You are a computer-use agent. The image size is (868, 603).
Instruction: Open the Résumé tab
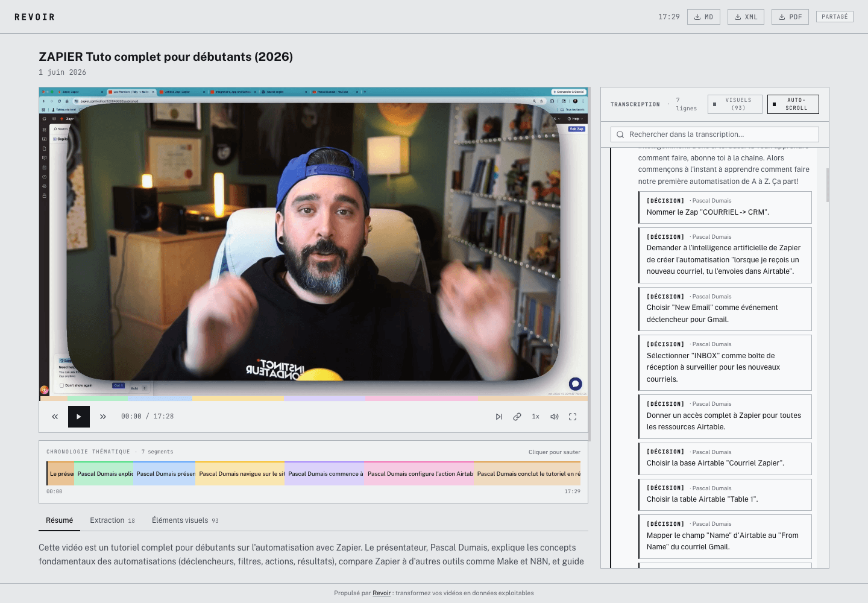point(59,520)
